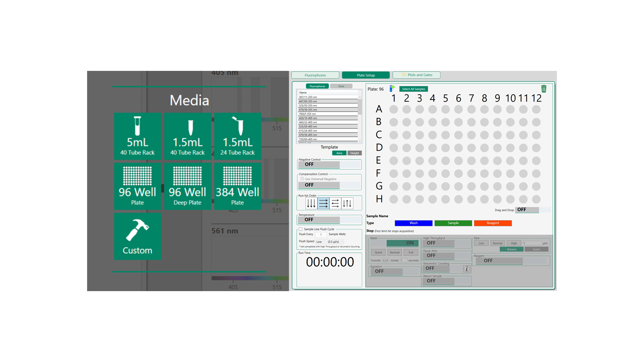Viewport: 644px width, 362px height.
Task: Choose the 5mL 40 Tube Rack option
Action: pyautogui.click(x=137, y=136)
